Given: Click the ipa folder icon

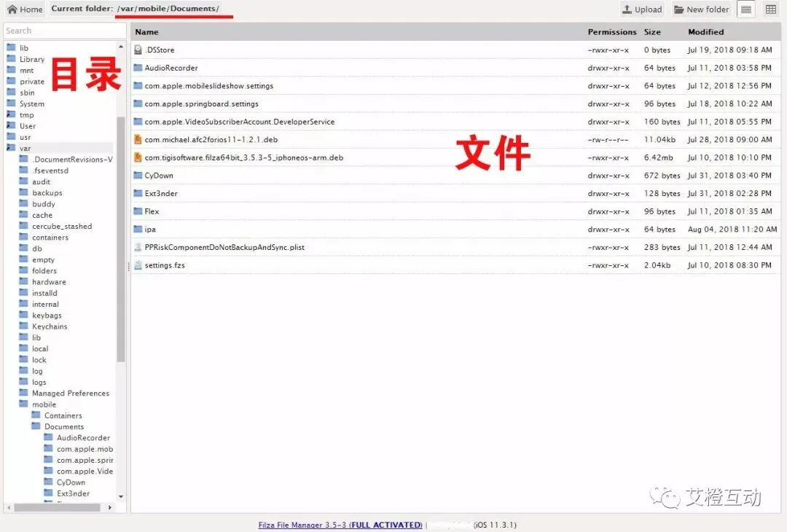Looking at the screenshot, I should (x=138, y=229).
